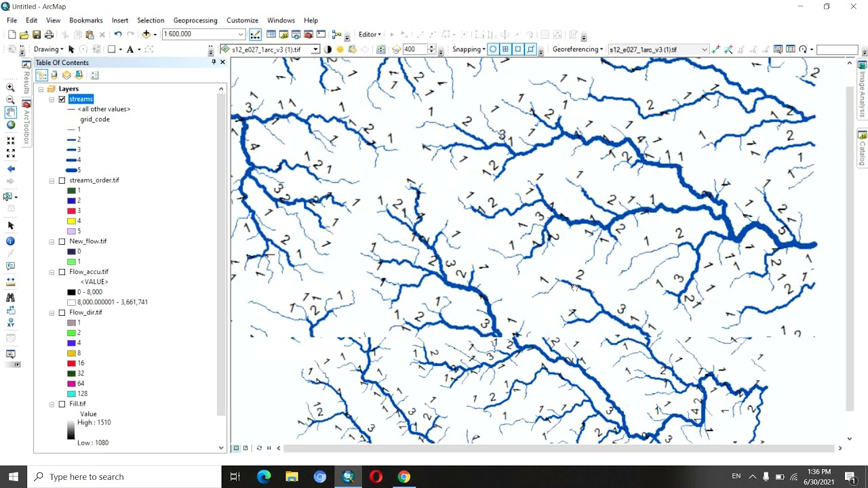Open the Editor dropdown menu
The image size is (868, 488).
point(370,35)
